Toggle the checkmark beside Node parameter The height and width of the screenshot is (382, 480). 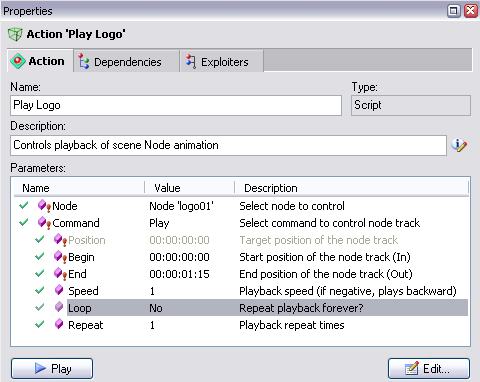(x=24, y=205)
